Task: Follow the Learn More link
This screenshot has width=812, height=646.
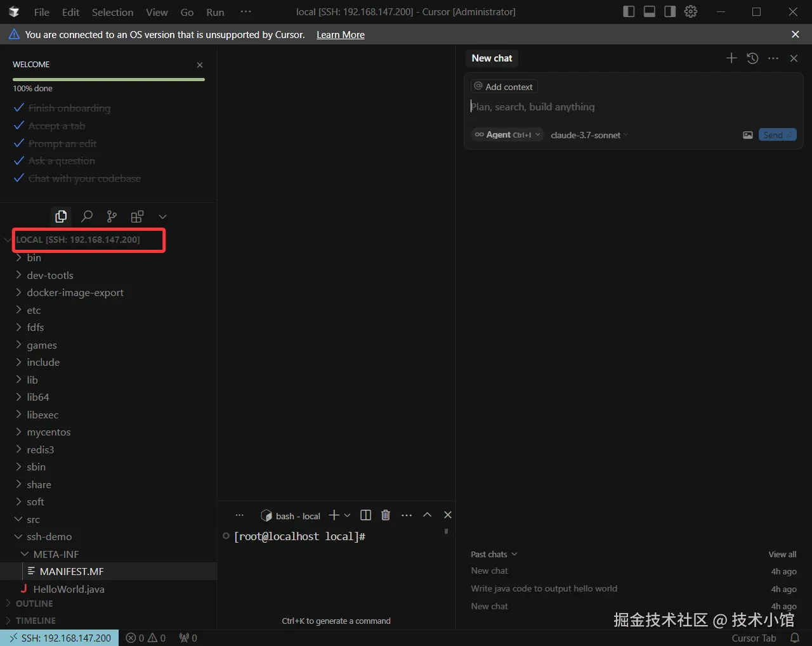Action: click(341, 35)
